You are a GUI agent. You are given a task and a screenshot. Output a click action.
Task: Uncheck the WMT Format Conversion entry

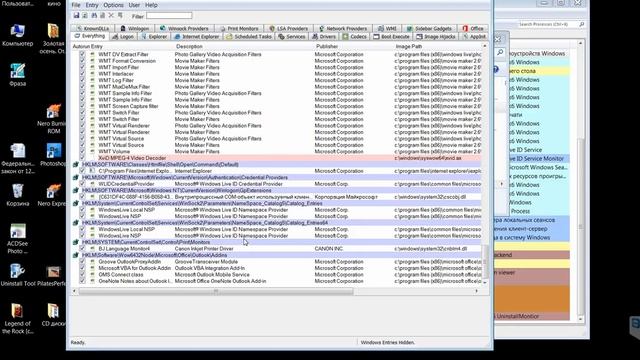[82, 61]
